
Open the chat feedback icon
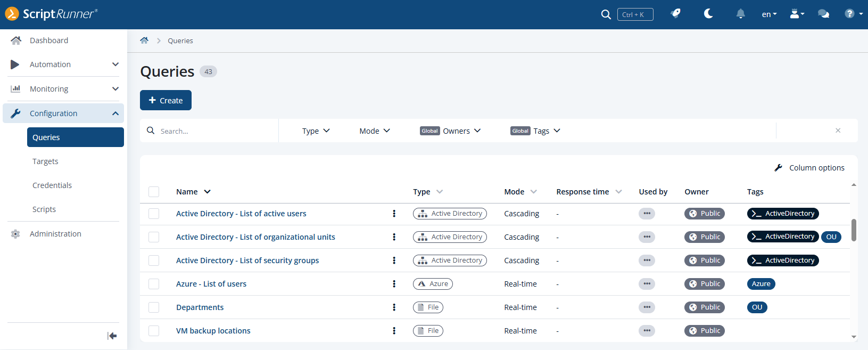[823, 14]
